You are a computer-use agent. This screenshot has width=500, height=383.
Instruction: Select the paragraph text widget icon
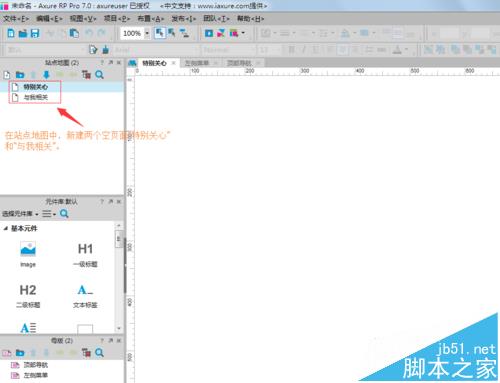[28, 328]
